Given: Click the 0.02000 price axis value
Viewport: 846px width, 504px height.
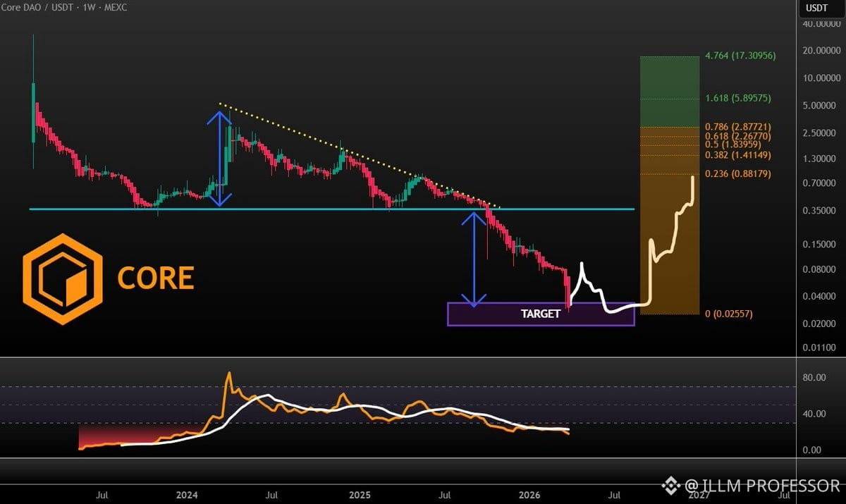Looking at the screenshot, I should (821, 324).
